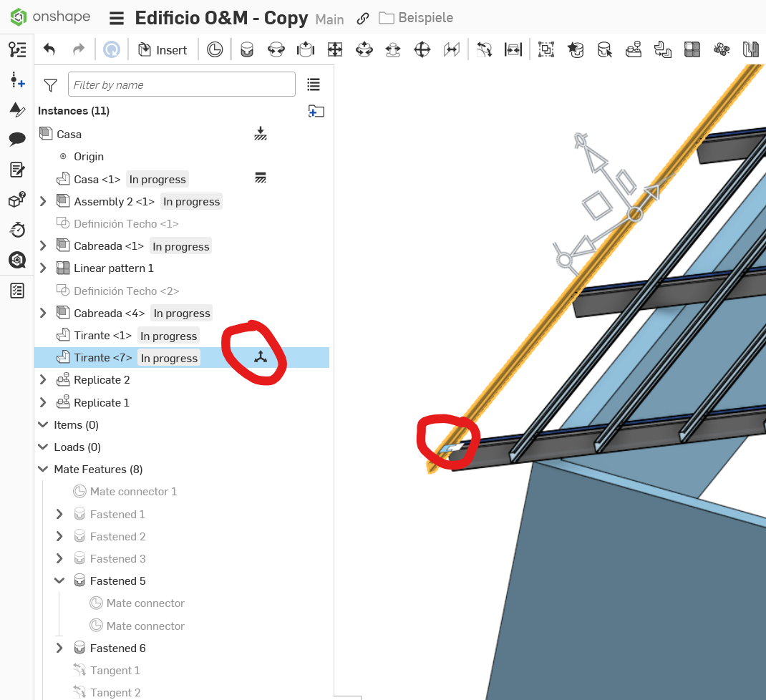Collapse the Mate Features (8) section

[43, 469]
